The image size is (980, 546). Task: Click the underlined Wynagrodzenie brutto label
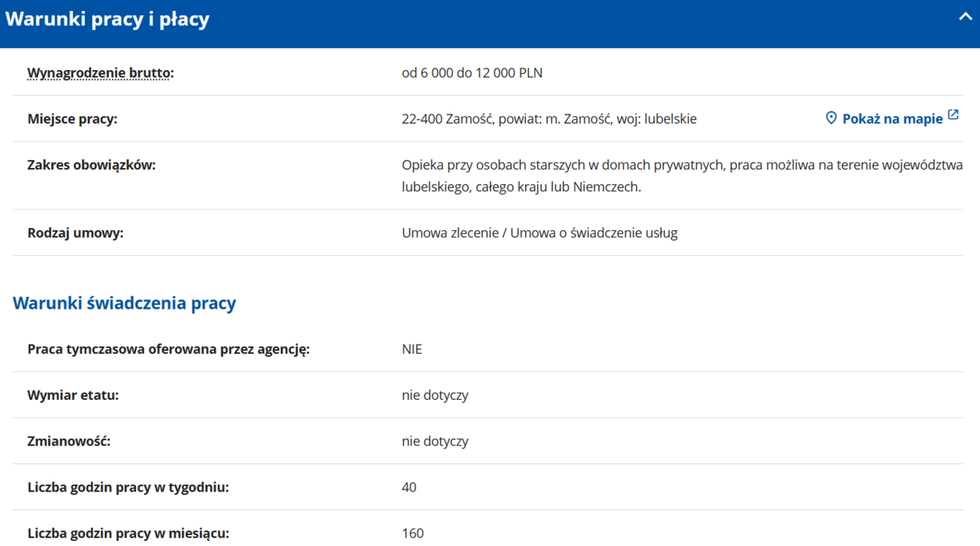pos(100,73)
